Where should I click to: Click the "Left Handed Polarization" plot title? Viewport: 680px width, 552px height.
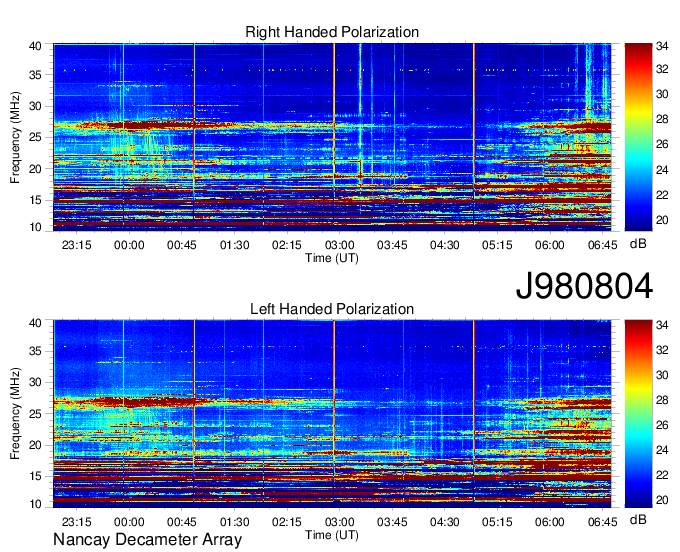332,309
